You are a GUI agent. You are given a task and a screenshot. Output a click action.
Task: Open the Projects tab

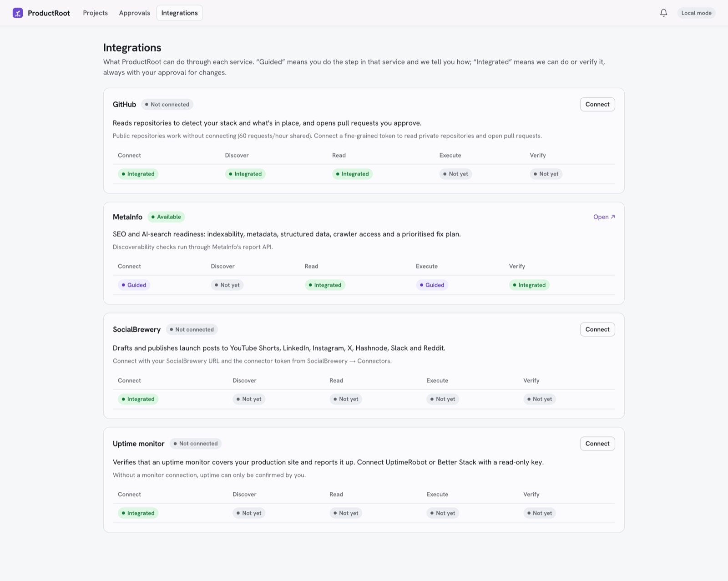coord(95,13)
